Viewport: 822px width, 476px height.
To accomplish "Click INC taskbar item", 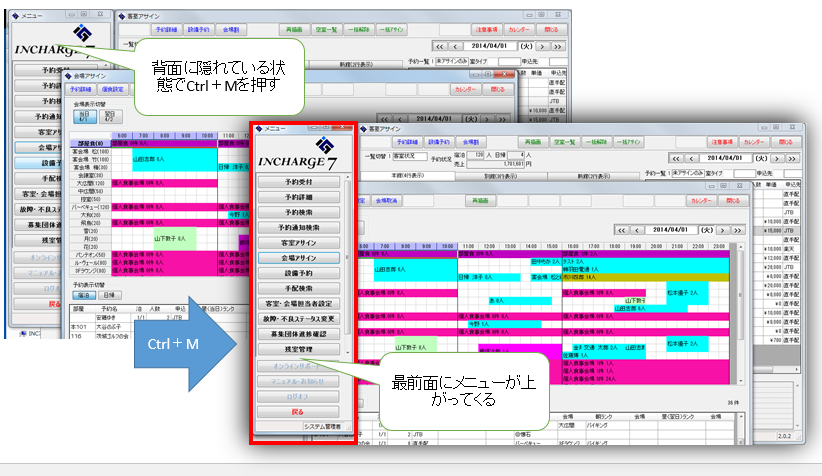I will [x=30, y=333].
